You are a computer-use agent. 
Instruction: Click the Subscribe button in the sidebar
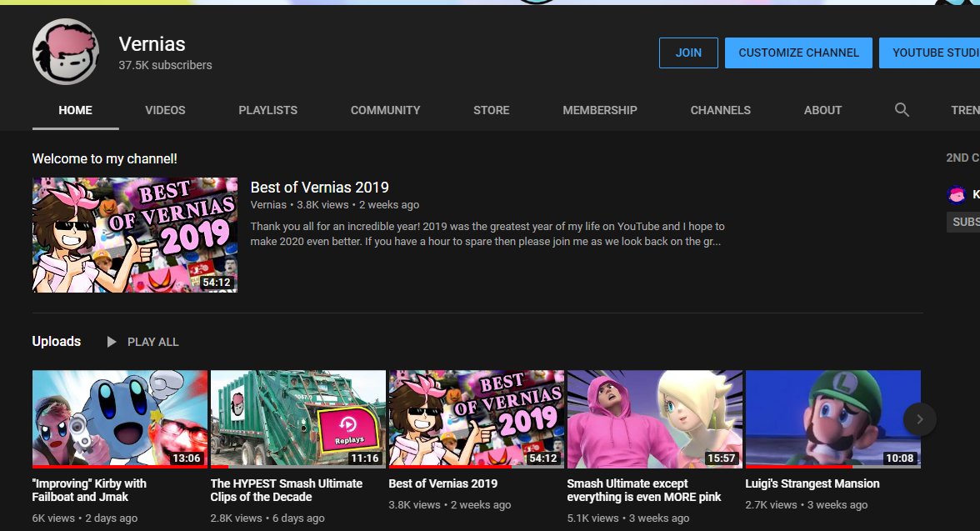tap(963, 222)
